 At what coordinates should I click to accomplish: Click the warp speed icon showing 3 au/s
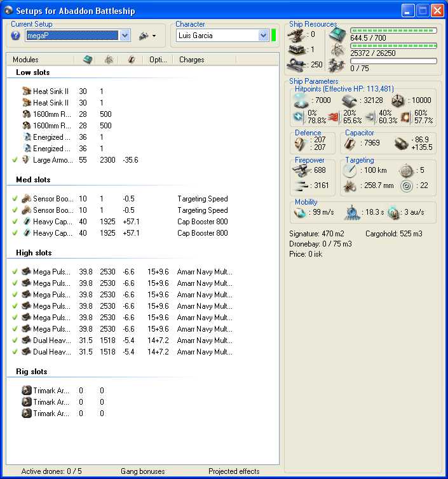[x=394, y=213]
